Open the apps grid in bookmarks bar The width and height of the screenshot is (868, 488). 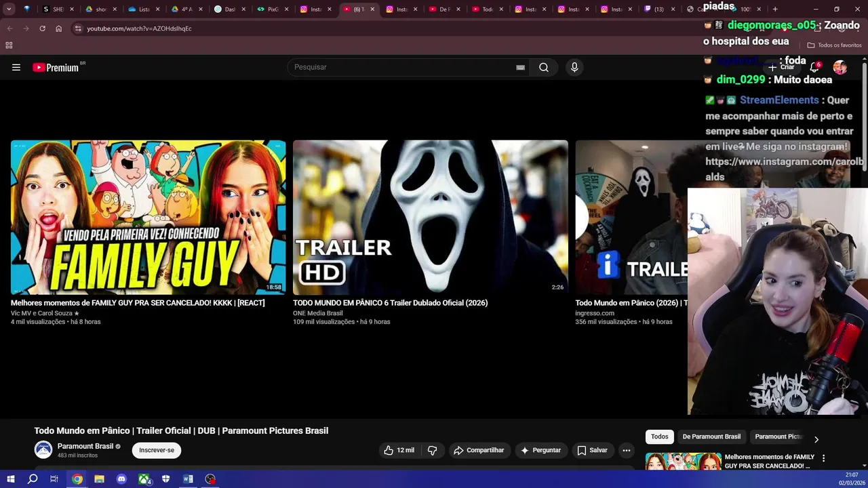point(9,45)
